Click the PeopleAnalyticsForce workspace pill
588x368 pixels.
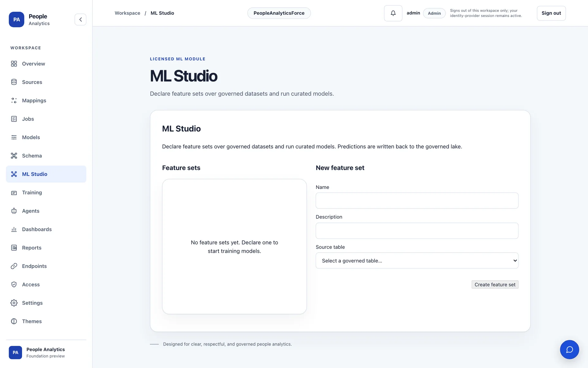coord(279,13)
